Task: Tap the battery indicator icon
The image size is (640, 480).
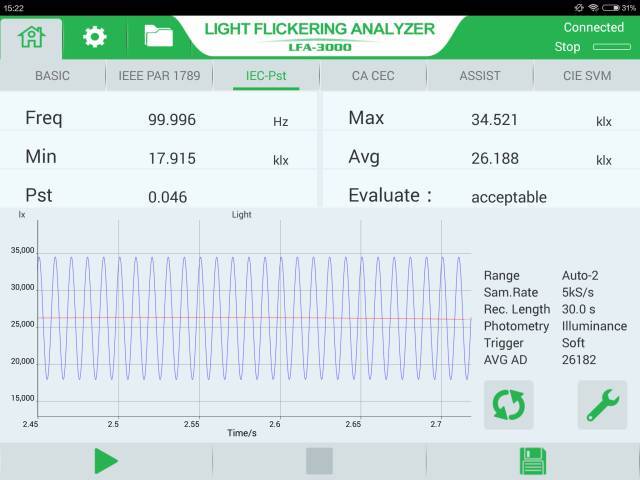Action: pyautogui.click(x=611, y=7)
